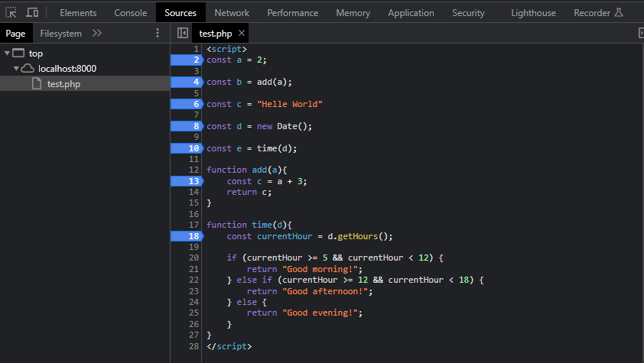
Task: Click the navigator three-dot menu icon
Action: pyautogui.click(x=158, y=33)
